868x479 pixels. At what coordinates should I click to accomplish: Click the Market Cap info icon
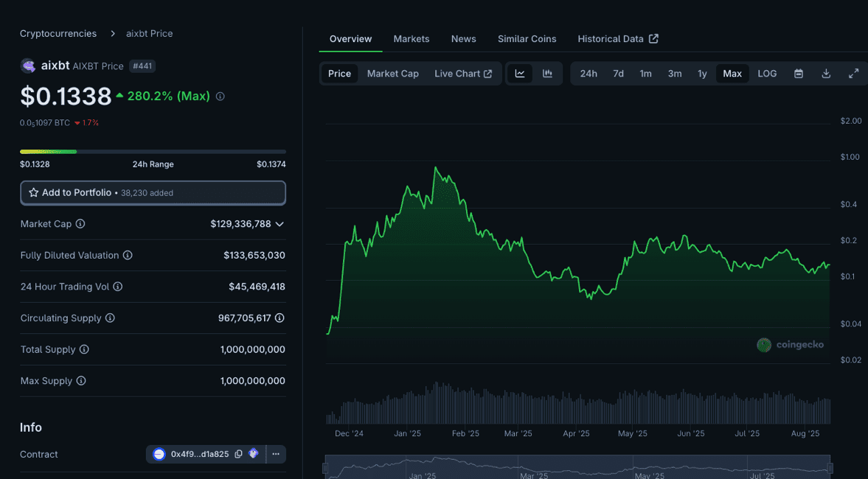80,224
